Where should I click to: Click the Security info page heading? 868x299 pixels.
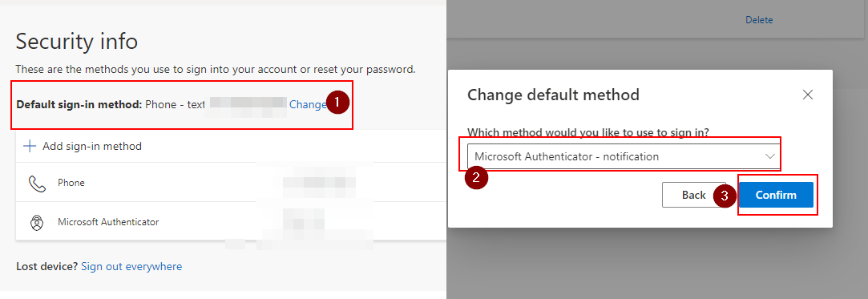tap(76, 42)
